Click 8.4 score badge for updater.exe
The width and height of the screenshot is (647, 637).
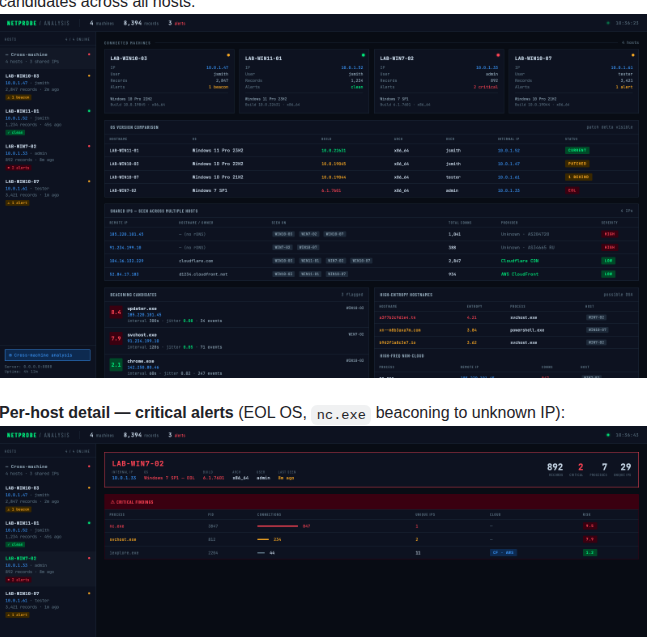(116, 312)
